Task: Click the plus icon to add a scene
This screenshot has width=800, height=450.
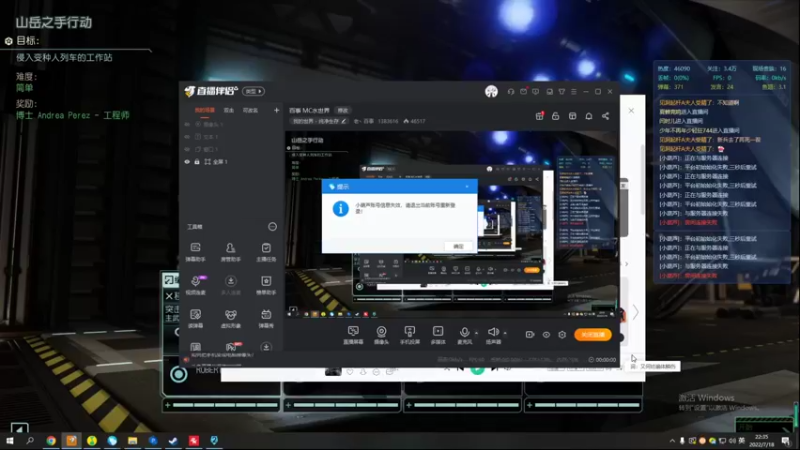Action: point(277,110)
